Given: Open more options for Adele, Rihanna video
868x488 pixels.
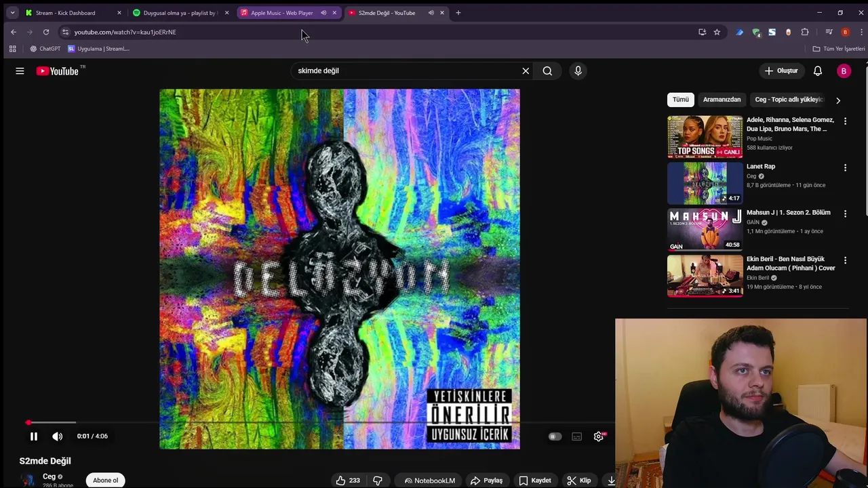Looking at the screenshot, I should pyautogui.click(x=845, y=121).
